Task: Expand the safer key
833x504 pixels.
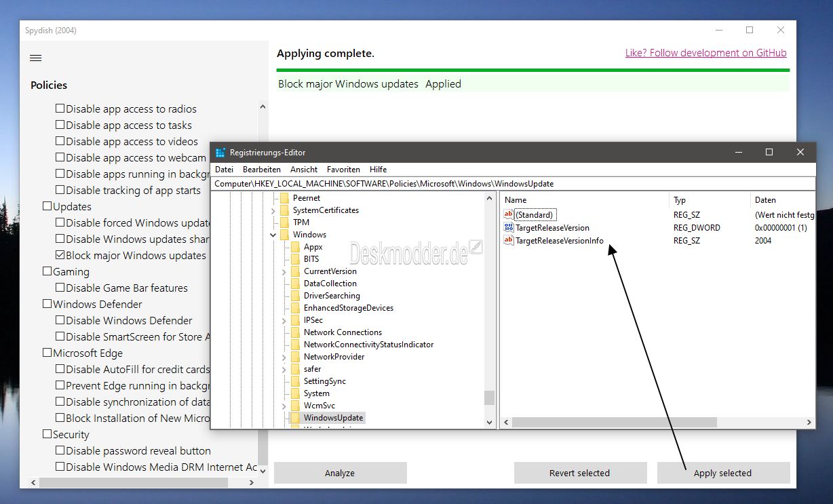Action: (284, 369)
